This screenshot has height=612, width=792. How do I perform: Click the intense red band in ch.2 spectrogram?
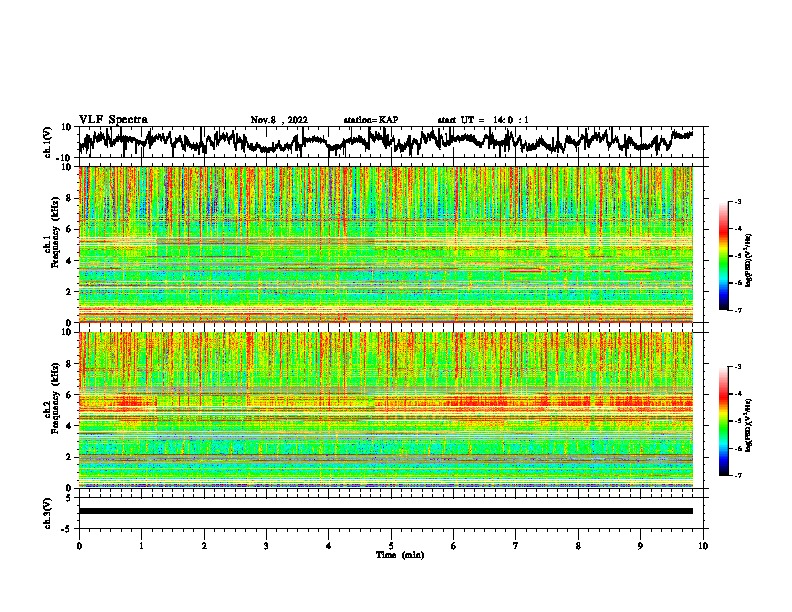tap(568, 402)
